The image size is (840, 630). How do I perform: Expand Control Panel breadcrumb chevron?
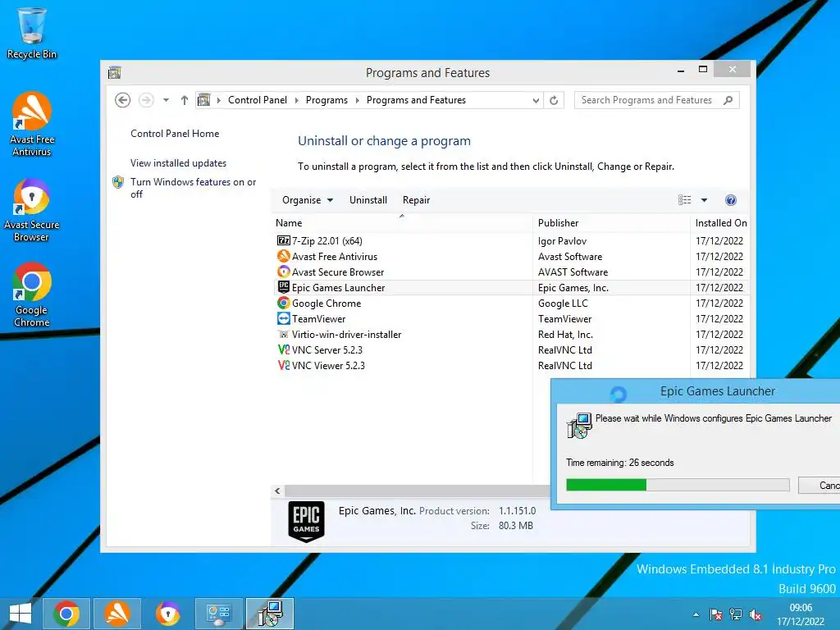pyautogui.click(x=297, y=100)
